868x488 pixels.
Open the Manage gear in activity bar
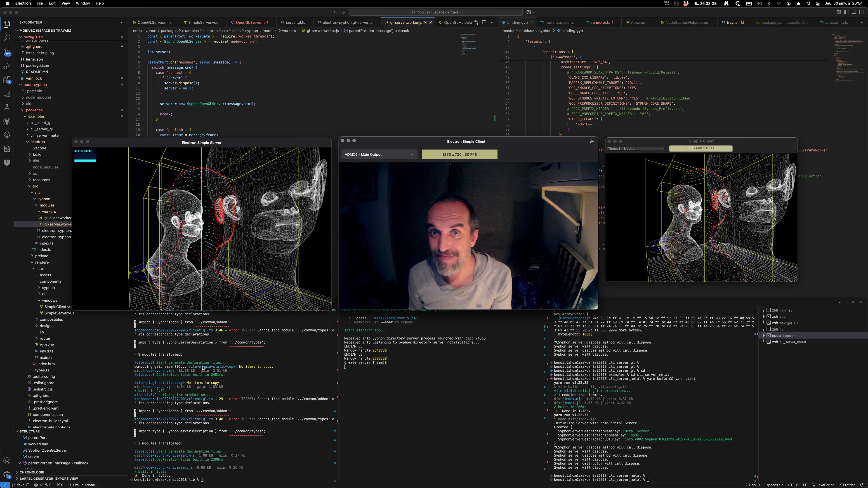(7, 475)
